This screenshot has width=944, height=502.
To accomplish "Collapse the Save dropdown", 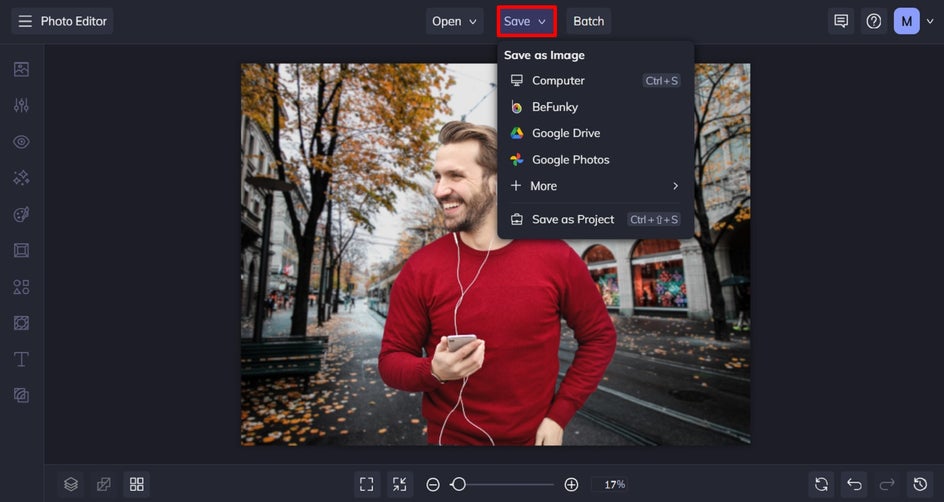I will click(x=526, y=21).
